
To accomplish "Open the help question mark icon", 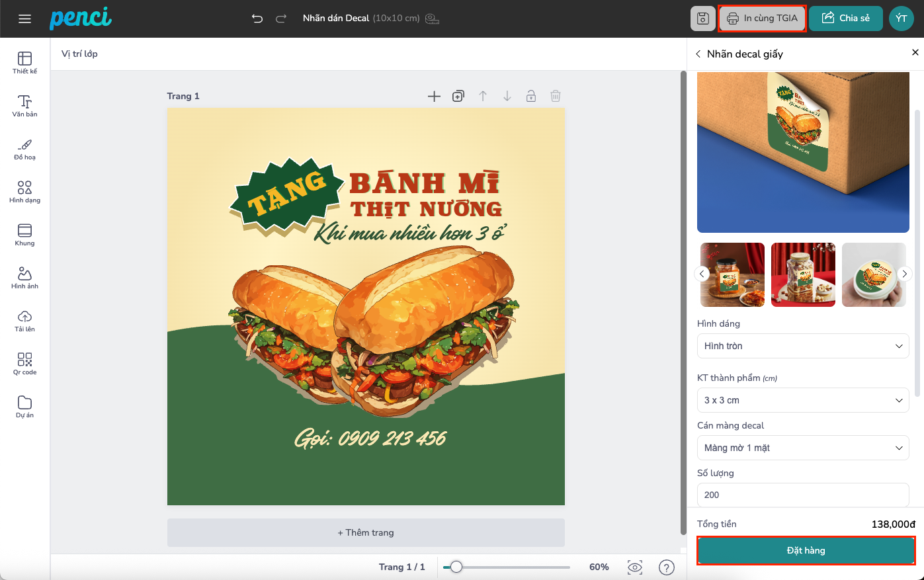I will point(667,567).
